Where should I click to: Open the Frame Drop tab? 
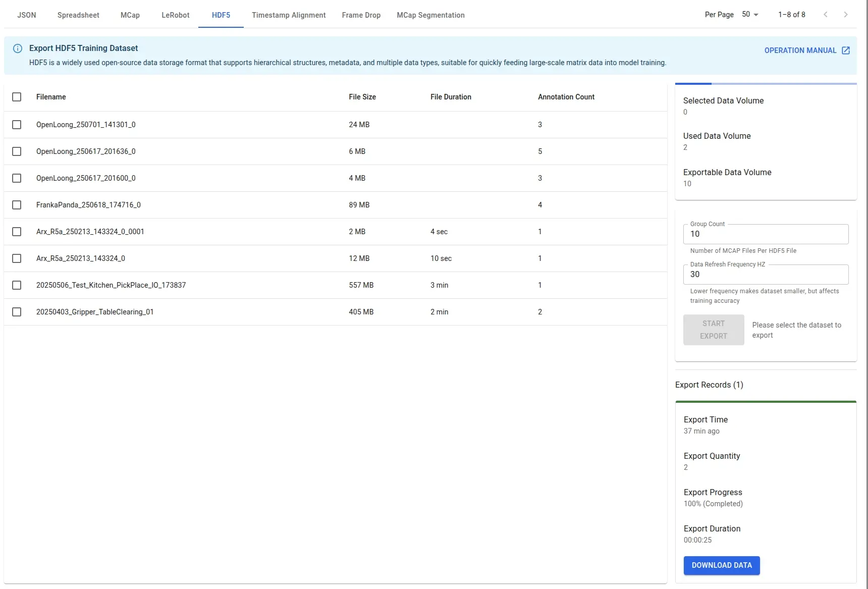pyautogui.click(x=361, y=15)
